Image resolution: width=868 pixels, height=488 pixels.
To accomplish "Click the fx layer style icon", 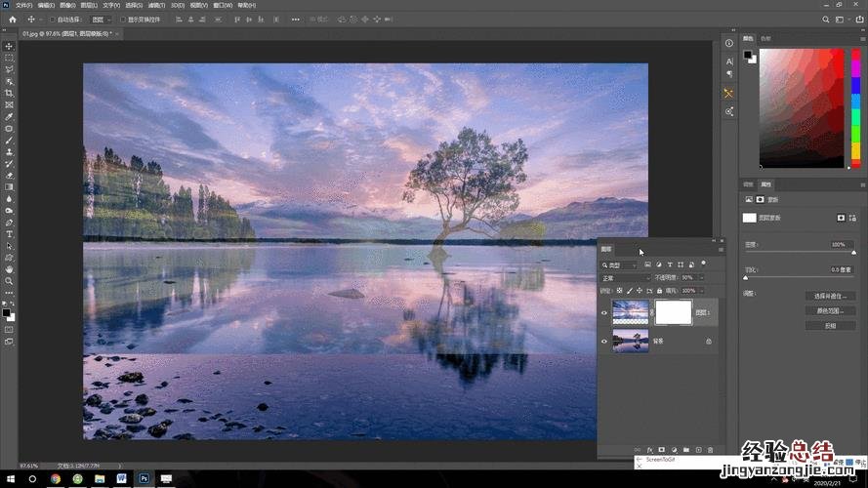I will coord(649,450).
